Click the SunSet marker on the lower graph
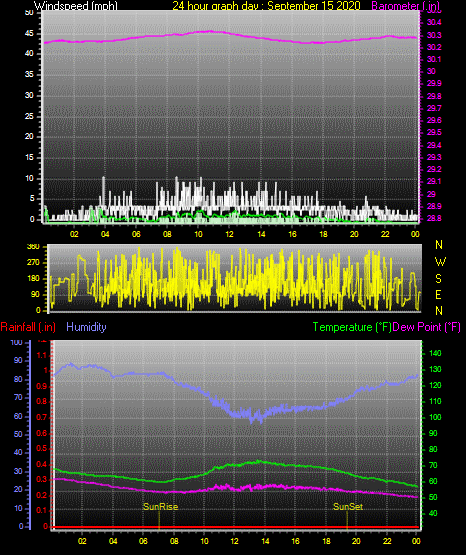 (348, 507)
